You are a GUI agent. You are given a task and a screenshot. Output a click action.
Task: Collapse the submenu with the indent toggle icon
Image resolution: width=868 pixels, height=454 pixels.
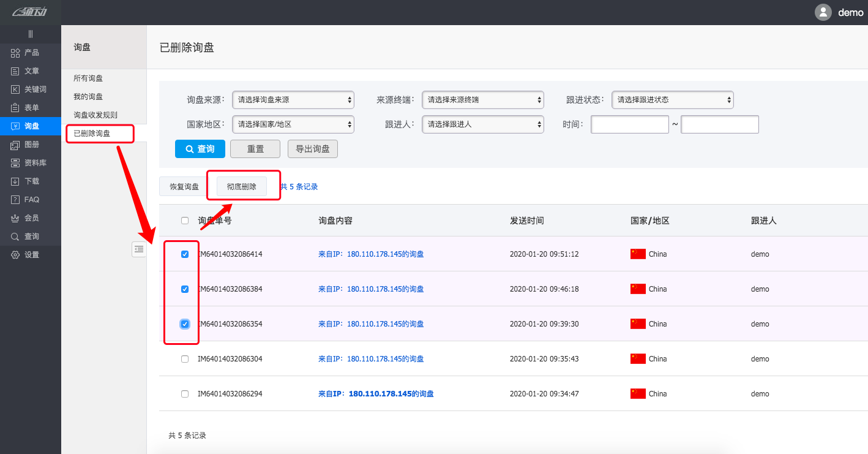pos(139,249)
